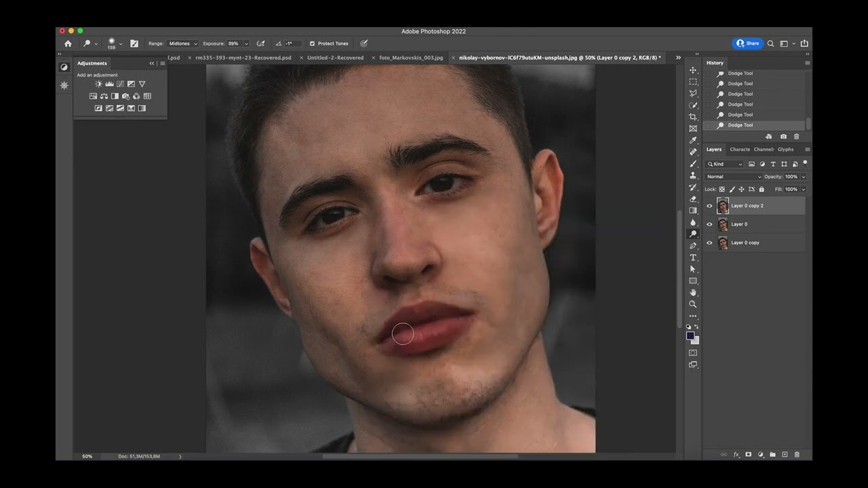Add a layer mask
Screen dimensions: 868x488
click(748, 454)
